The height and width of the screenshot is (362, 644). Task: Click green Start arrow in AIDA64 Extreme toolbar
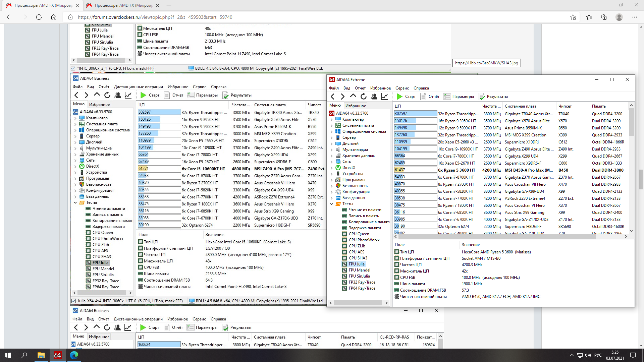click(x=399, y=97)
